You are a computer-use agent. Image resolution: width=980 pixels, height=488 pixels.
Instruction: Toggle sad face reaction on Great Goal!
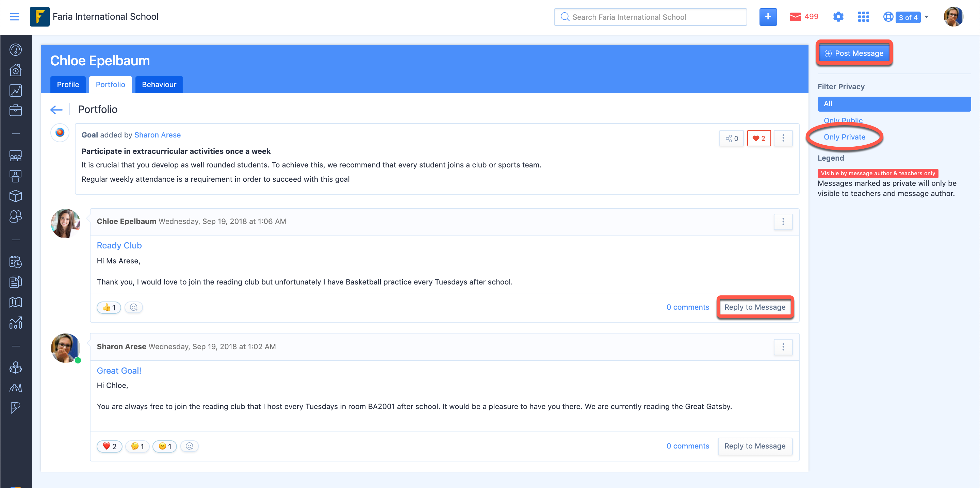click(x=165, y=446)
